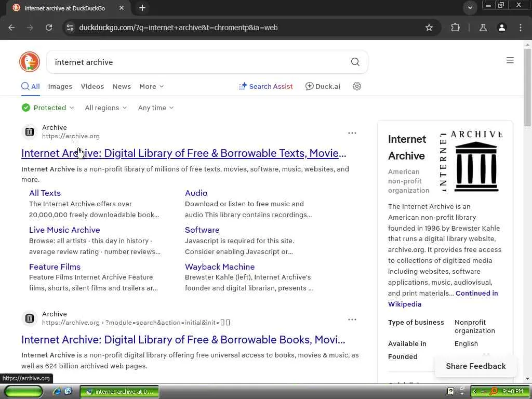This screenshot has height=399, width=532.
Task: Open the Wayback Machine sitelink
Action: click(220, 267)
